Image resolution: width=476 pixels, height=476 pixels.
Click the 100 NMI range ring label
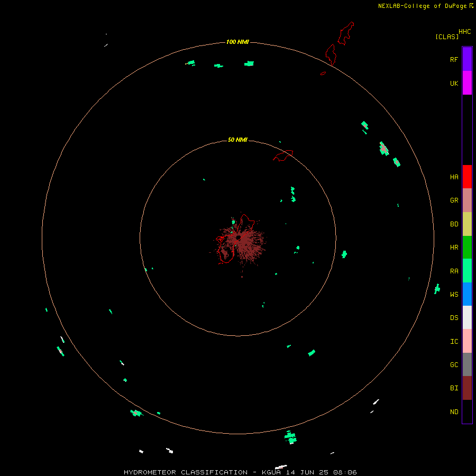tap(237, 42)
